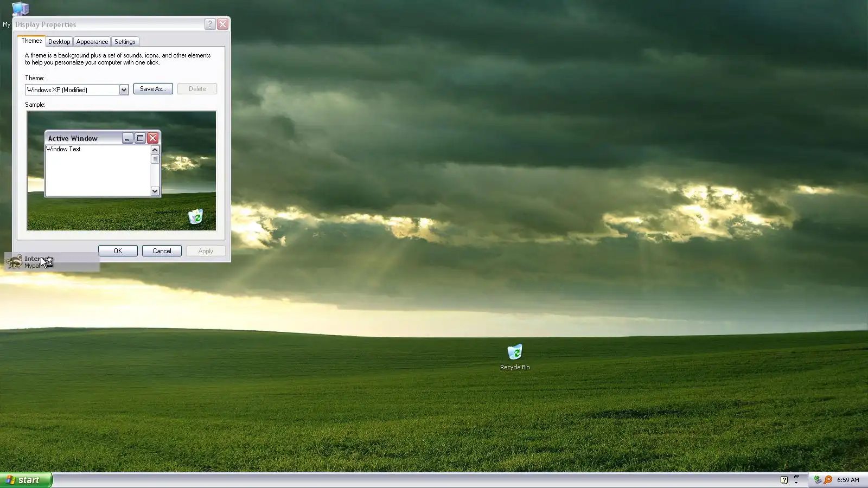
Task: Expand the Theme dropdown list
Action: 124,90
